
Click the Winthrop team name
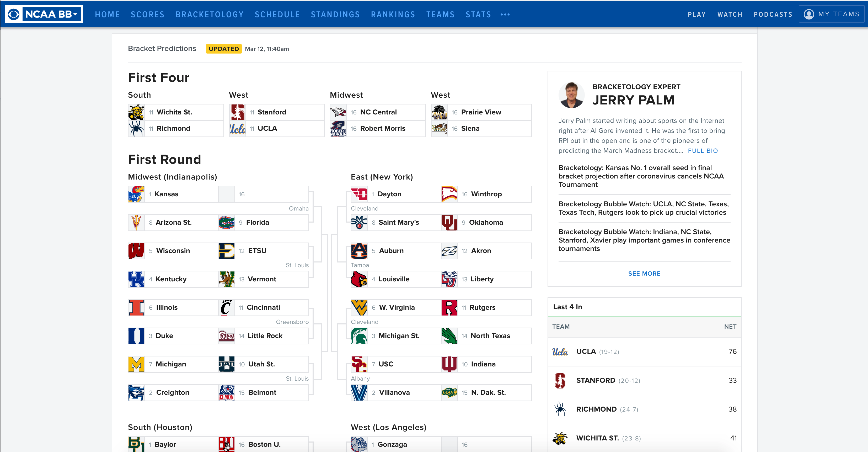click(486, 194)
